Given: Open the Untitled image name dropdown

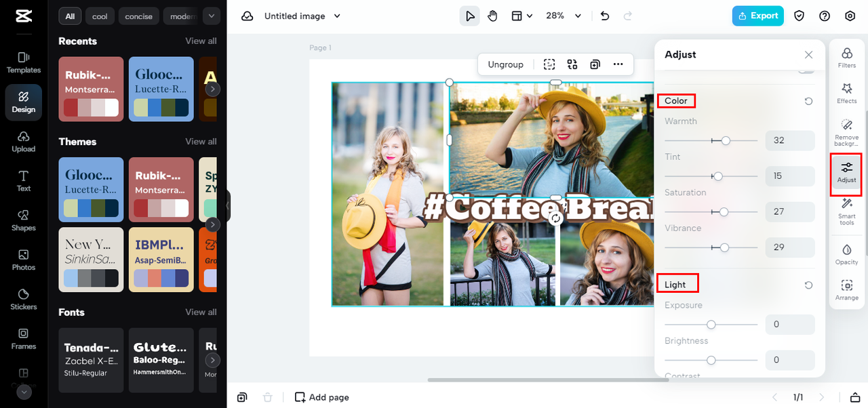Looking at the screenshot, I should pos(337,16).
